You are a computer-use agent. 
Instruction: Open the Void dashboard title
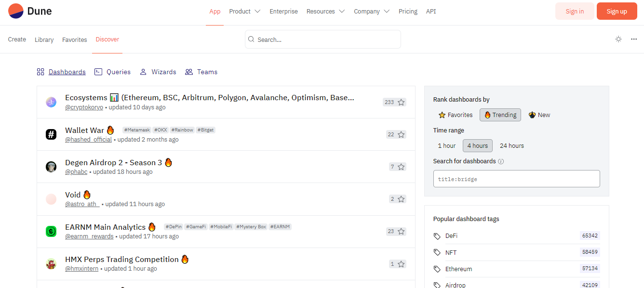click(x=78, y=195)
